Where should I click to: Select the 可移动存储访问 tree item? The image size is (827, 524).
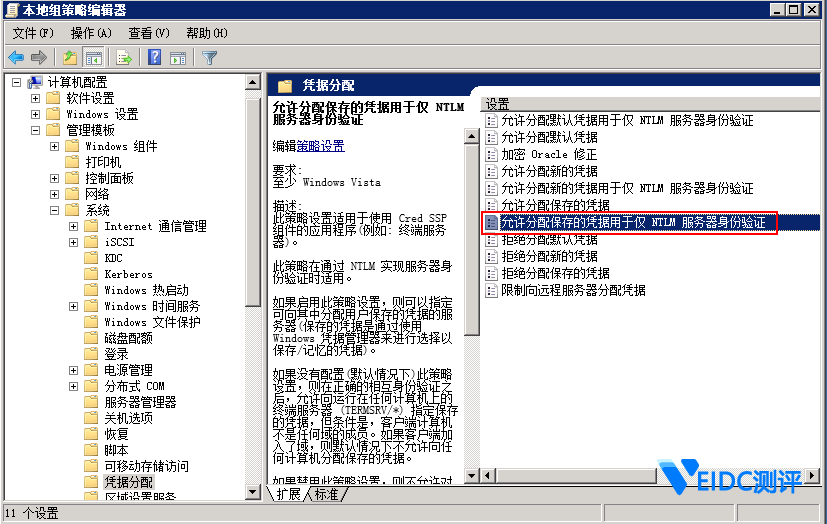coord(146,465)
